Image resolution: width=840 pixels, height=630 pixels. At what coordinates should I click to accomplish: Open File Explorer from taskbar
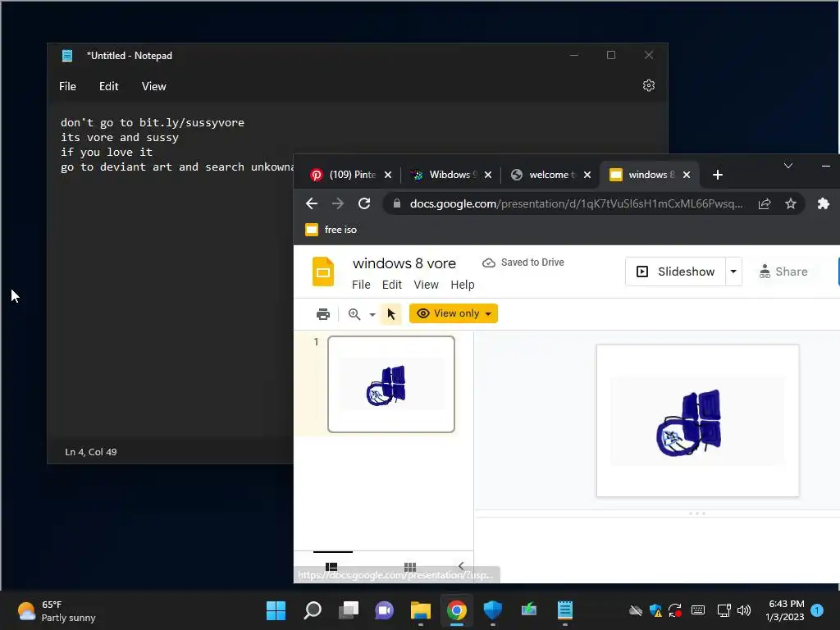pos(421,610)
